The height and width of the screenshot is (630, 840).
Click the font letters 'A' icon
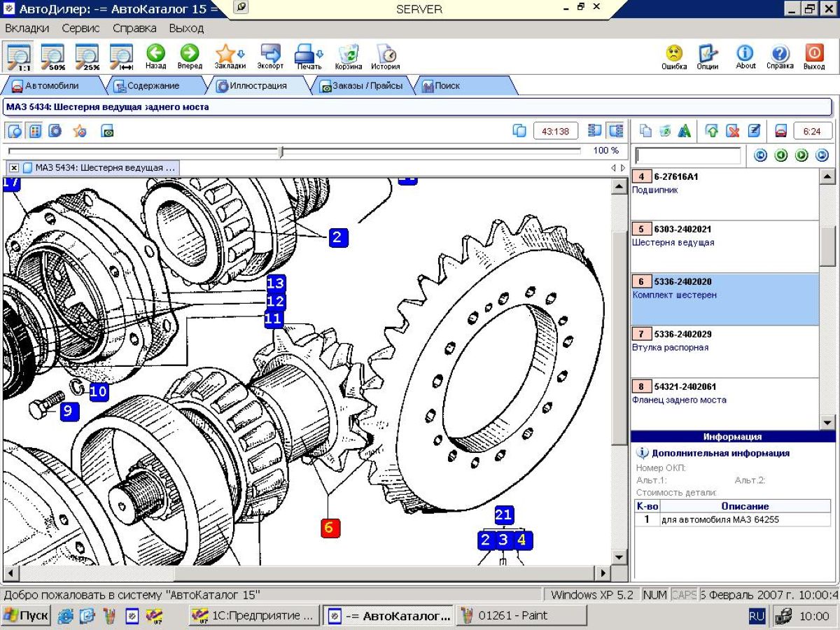coord(685,131)
